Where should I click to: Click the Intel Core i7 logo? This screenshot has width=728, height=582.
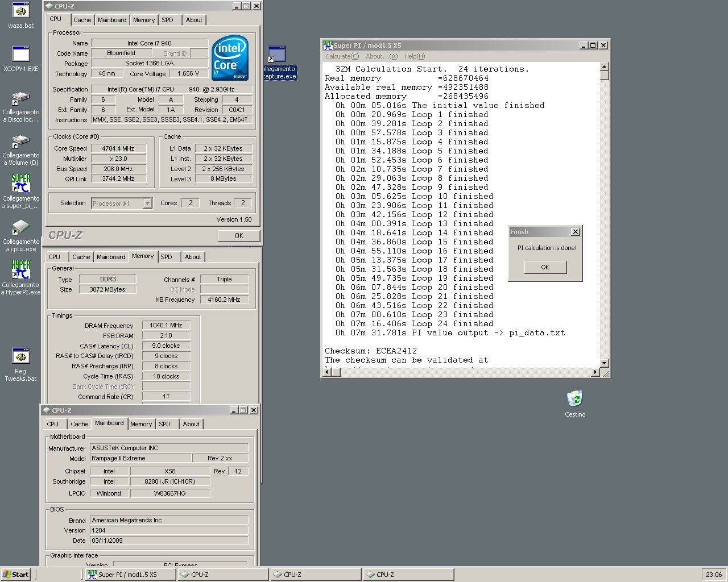(x=230, y=57)
